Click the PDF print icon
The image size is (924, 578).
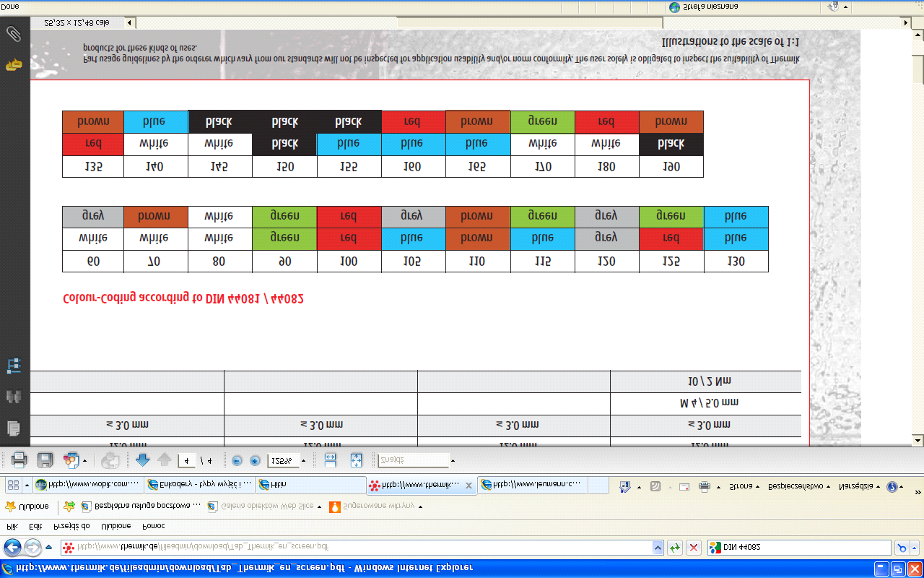click(19, 460)
